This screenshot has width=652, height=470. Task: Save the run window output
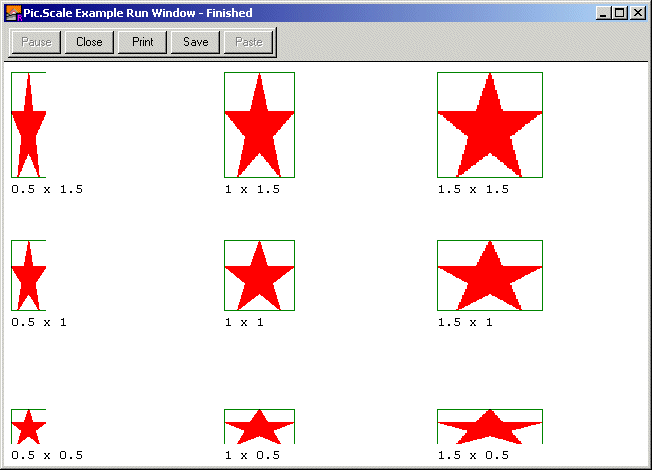195,42
